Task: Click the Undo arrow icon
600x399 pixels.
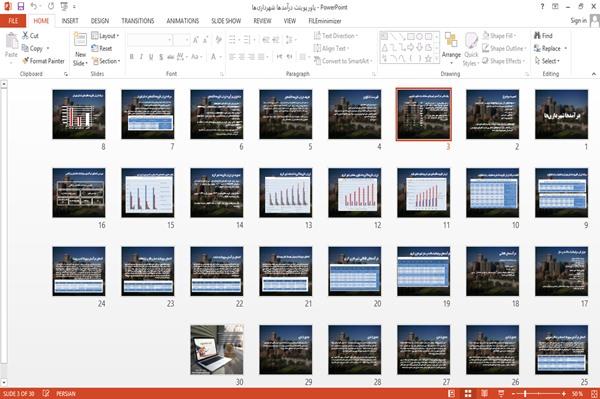Action: point(34,7)
